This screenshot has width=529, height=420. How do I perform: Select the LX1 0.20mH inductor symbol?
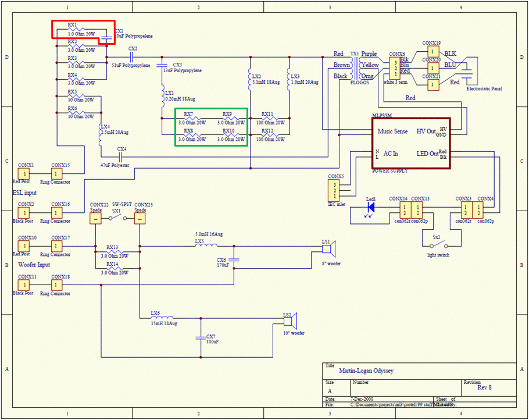pos(162,95)
